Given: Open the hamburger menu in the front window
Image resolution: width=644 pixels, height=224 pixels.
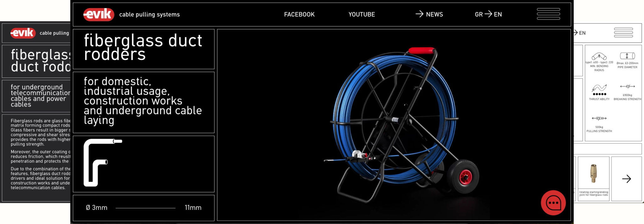Looking at the screenshot, I should coord(548,14).
